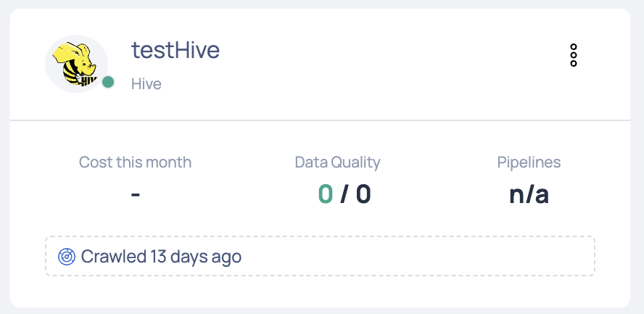
Task: Click the Hive bee-elephant logo
Action: click(x=75, y=64)
